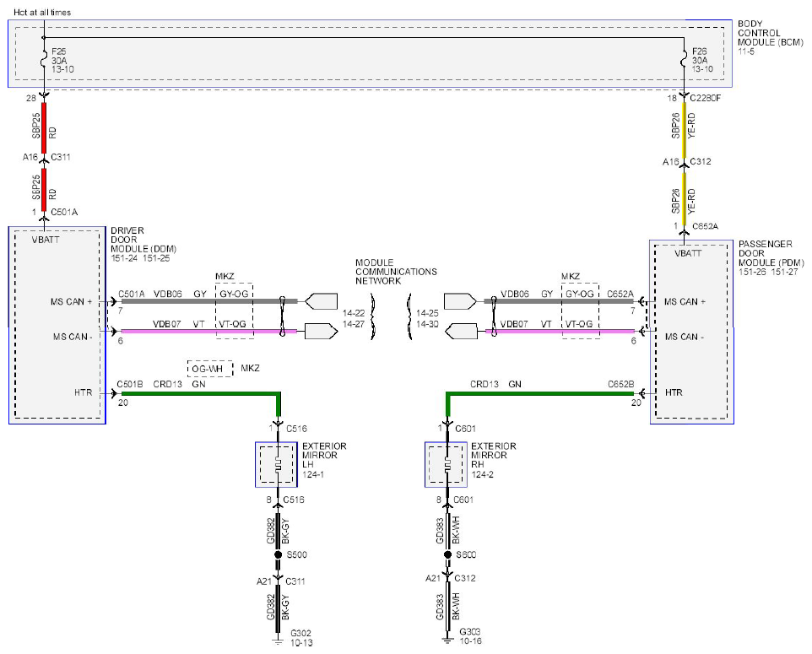Open Passenger Door Module (PDM) label
Viewport: 812px width, 654px height.
click(771, 253)
